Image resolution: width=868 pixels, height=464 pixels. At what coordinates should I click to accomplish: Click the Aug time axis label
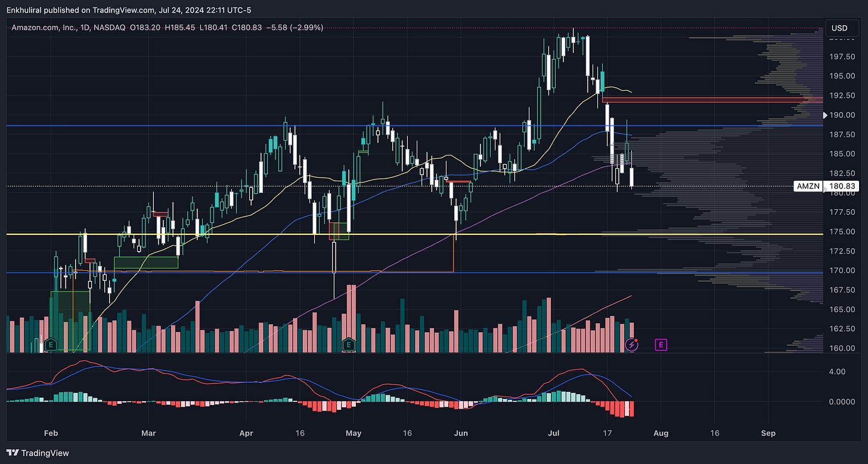click(x=660, y=434)
